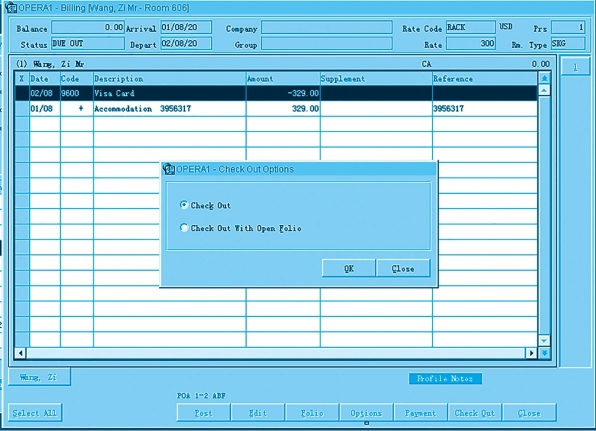Click Close in Check Out Options dialog

pos(403,268)
